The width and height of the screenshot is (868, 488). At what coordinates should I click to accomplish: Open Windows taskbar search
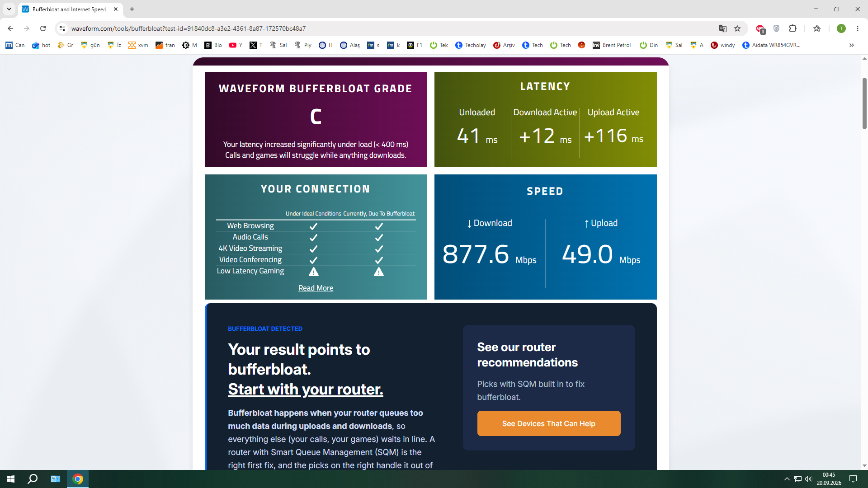(33, 479)
